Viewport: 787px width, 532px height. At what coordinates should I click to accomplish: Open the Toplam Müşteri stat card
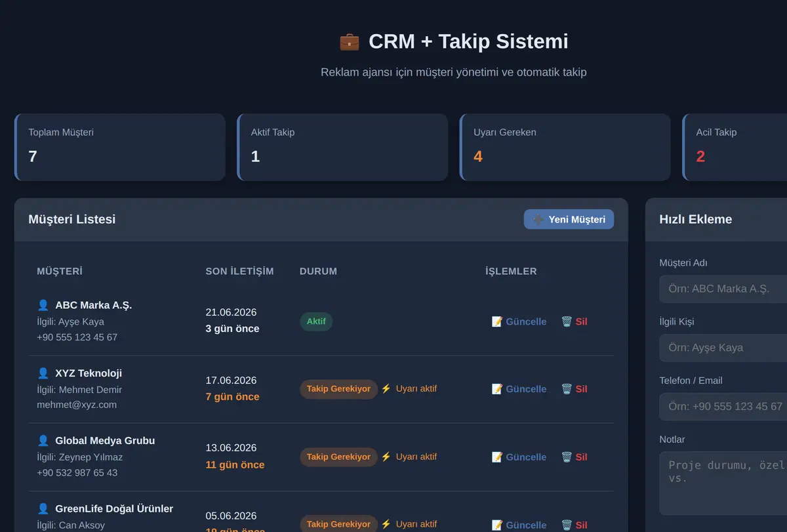(x=120, y=148)
